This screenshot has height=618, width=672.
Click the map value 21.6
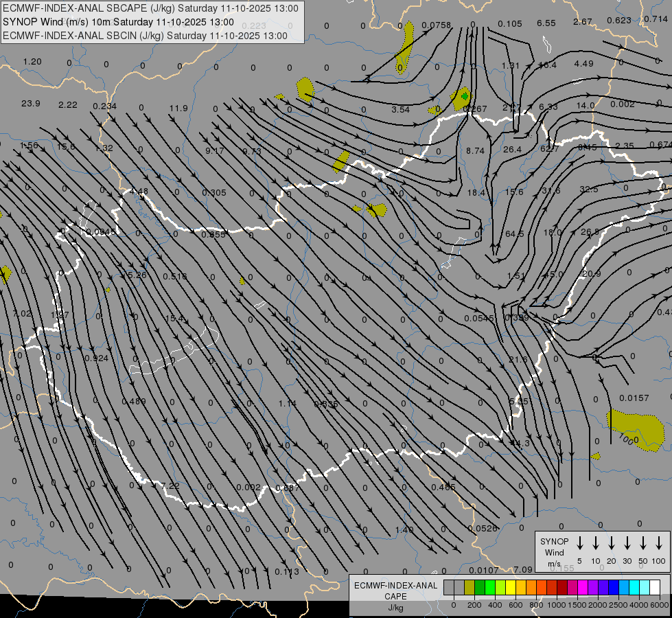pos(518,359)
